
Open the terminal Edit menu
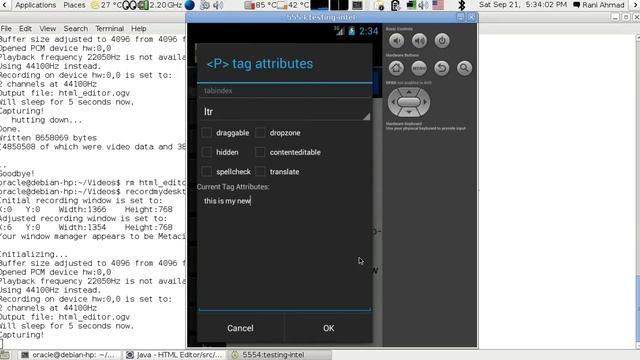pyautogui.click(x=25, y=29)
